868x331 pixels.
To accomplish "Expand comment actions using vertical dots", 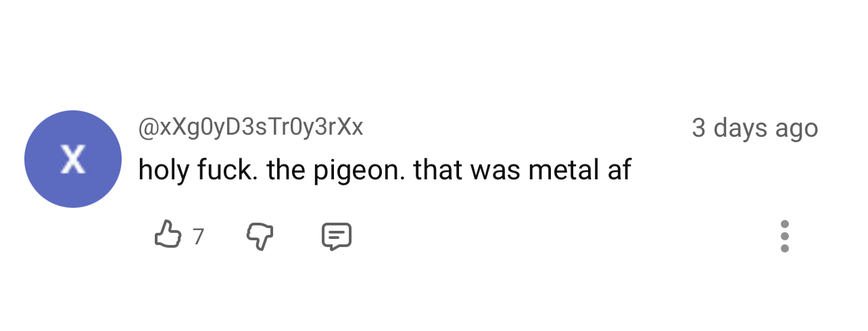I will tap(784, 236).
